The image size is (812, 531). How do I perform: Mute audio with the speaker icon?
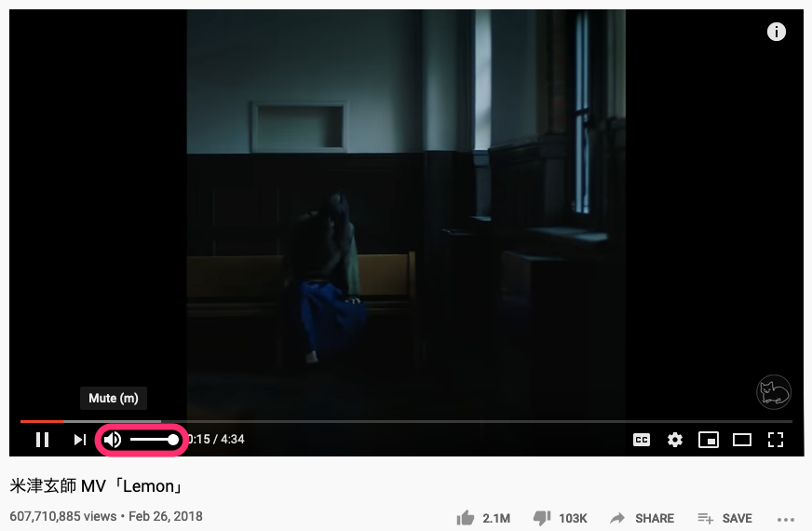click(113, 440)
